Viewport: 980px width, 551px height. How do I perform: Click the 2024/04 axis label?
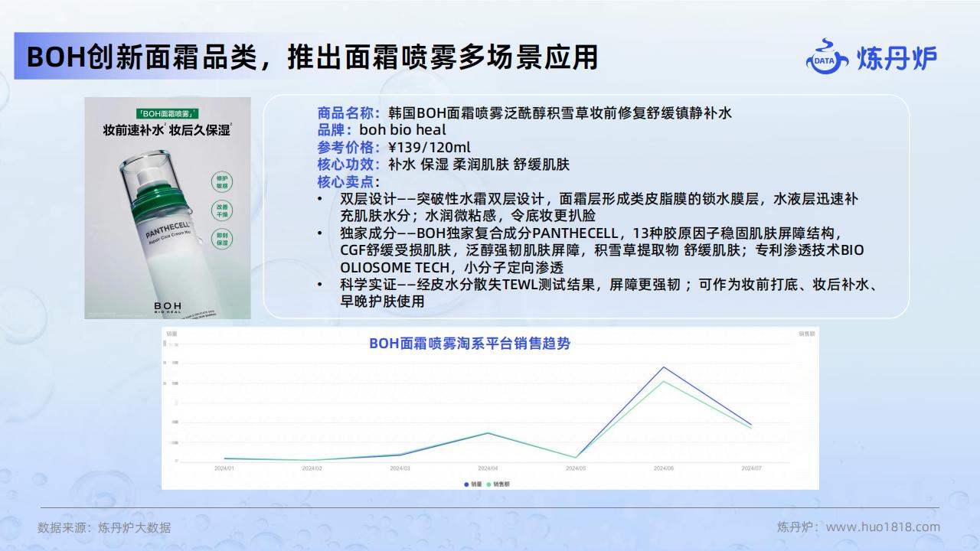[x=488, y=468]
